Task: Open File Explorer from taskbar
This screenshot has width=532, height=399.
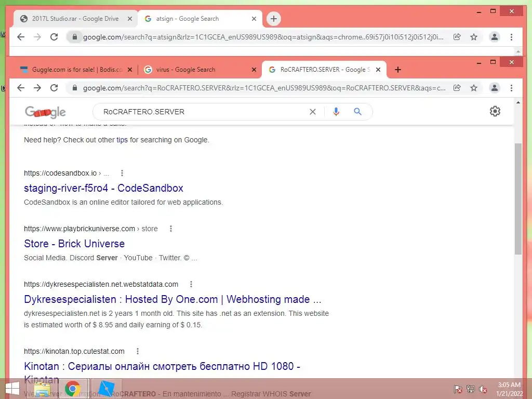Action: click(x=42, y=389)
